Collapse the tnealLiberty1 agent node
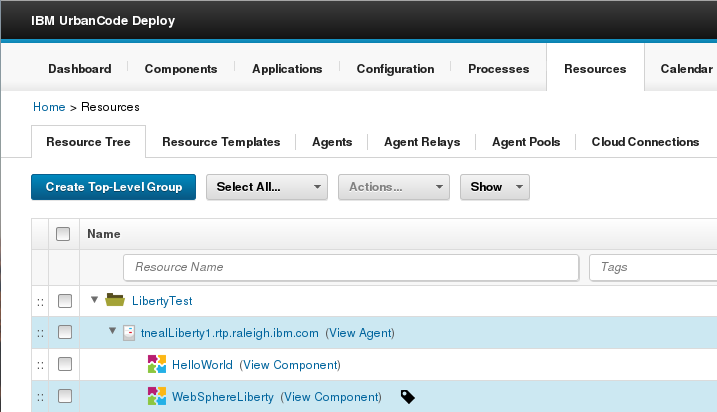This screenshot has width=717, height=412. [113, 332]
